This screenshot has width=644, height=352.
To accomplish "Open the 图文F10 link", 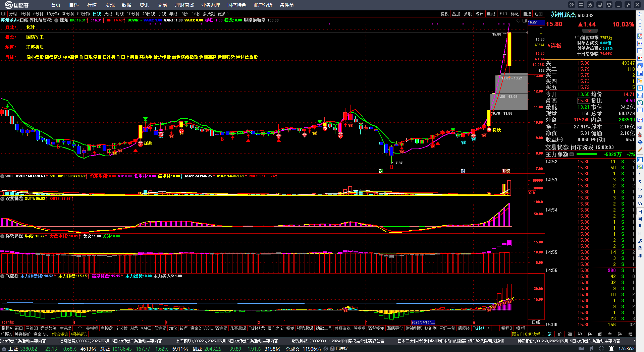I will tap(520, 334).
